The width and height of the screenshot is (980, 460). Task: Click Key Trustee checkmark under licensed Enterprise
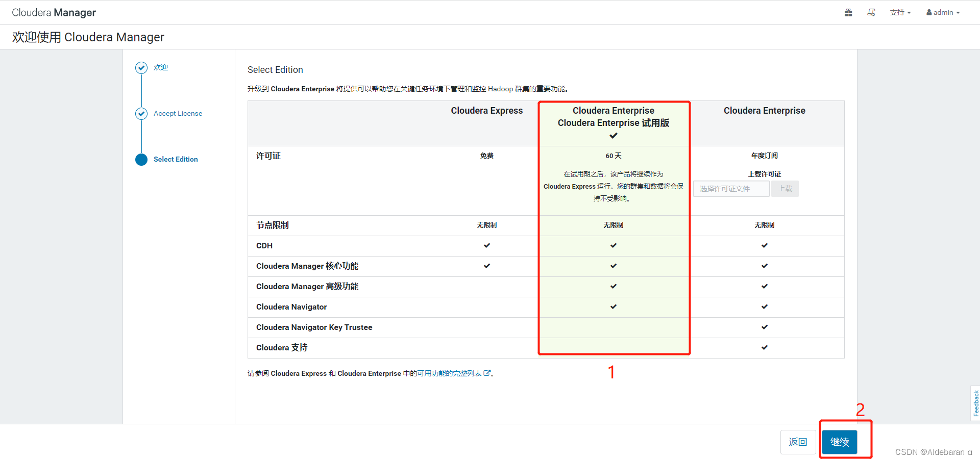pos(765,327)
